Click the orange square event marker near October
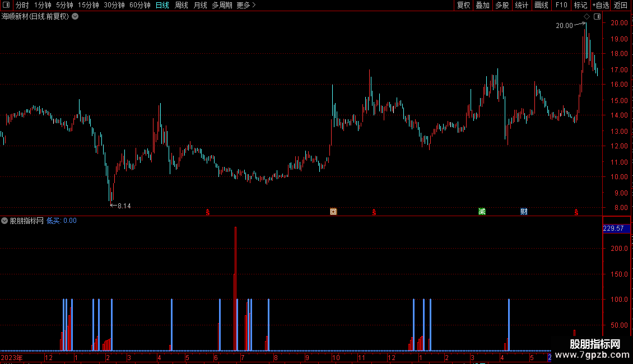Image resolution: width=633 pixels, height=364 pixels. tap(333, 212)
